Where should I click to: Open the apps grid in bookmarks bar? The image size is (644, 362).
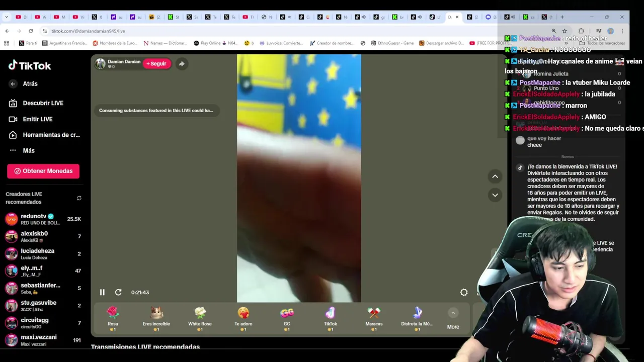coord(6,43)
